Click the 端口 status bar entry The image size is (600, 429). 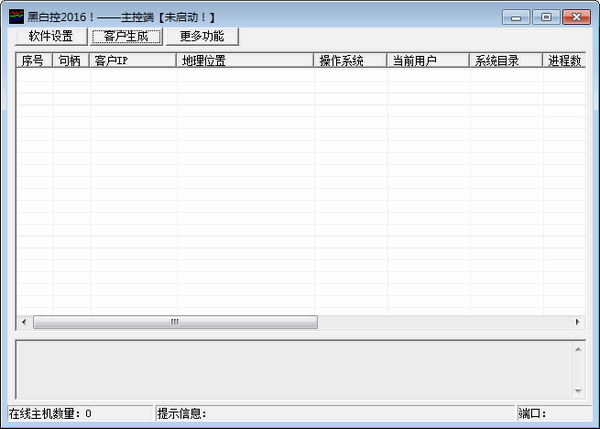click(x=554, y=414)
